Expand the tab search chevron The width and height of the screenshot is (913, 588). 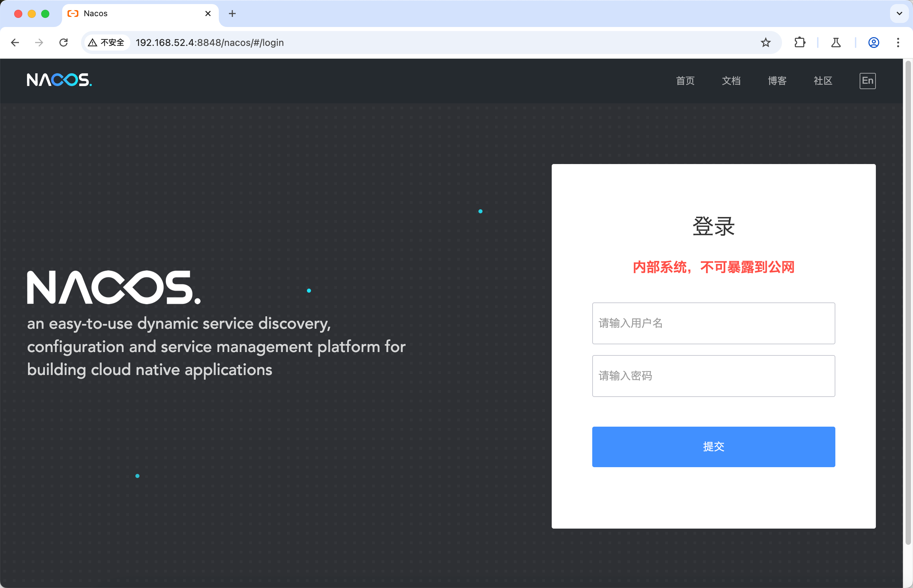pos(899,14)
